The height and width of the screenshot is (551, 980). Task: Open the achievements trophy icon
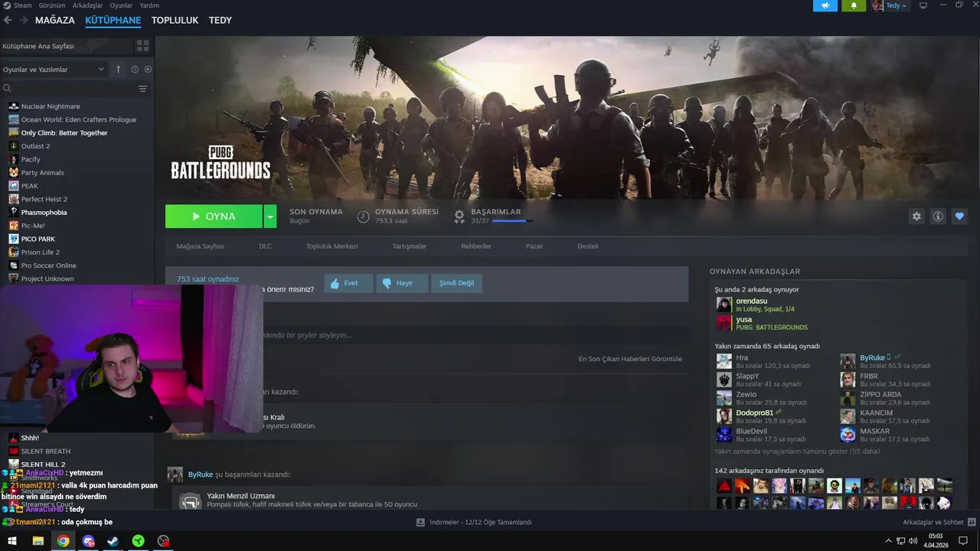click(459, 217)
